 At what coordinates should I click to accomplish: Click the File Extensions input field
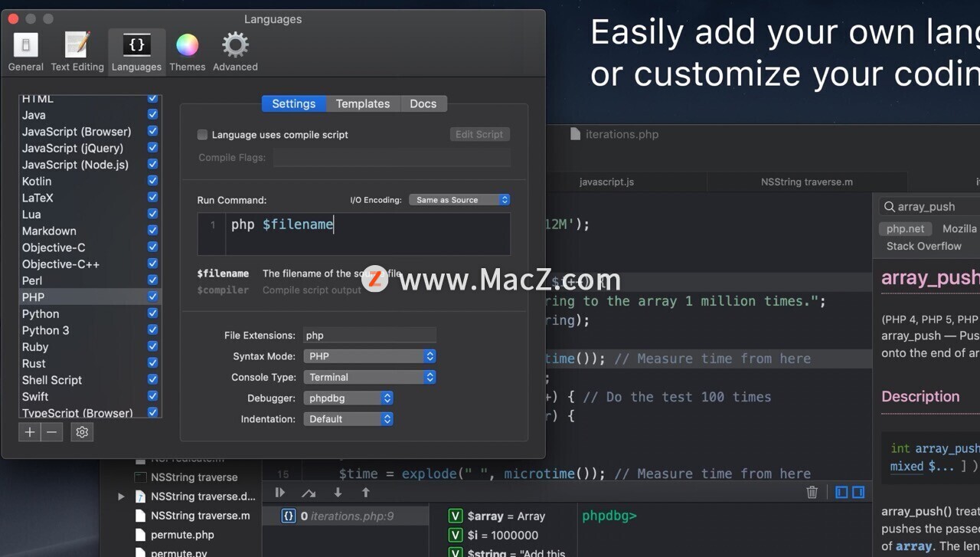[x=369, y=336]
